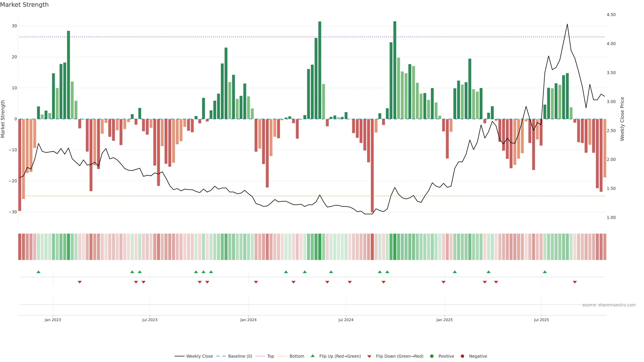Click the Weekly Close Price axis title
Screen dimensions: 644x362
click(622, 119)
